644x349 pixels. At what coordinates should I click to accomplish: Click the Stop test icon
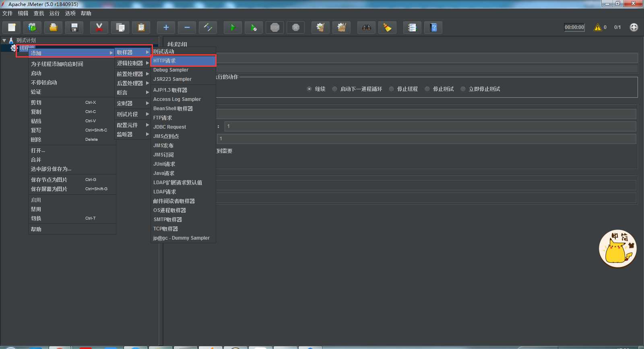275,27
